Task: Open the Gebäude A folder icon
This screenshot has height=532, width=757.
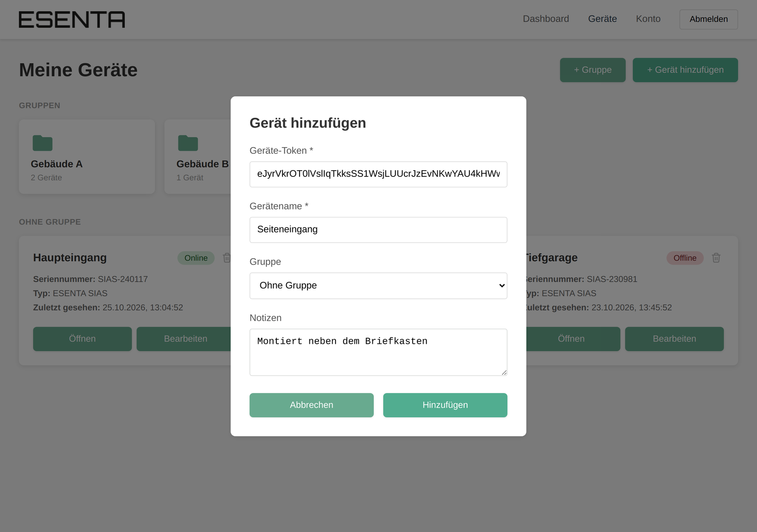Action: tap(43, 143)
